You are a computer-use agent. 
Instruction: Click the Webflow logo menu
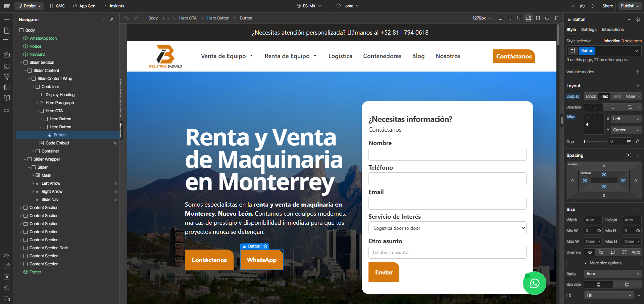[x=7, y=6]
